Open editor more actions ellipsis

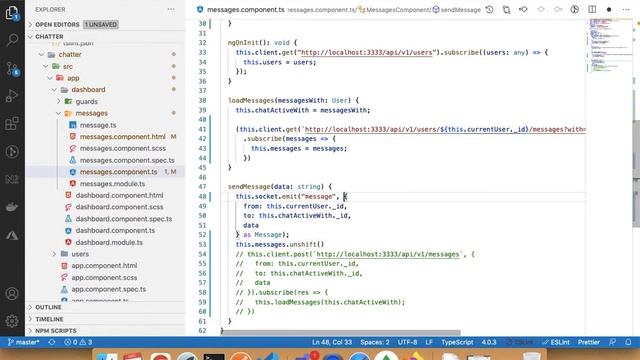tap(626, 9)
